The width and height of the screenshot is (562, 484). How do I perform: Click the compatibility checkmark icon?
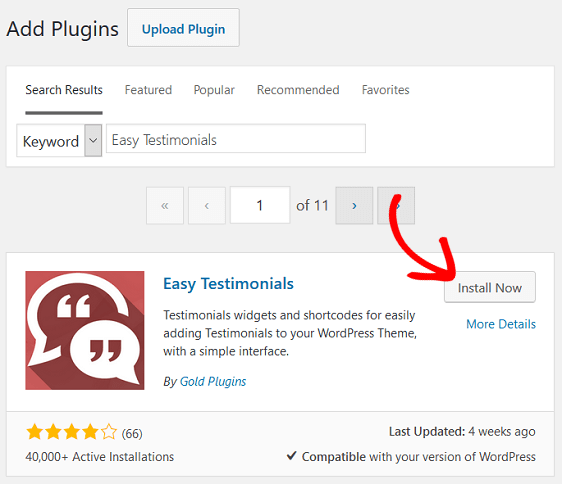[x=291, y=456]
